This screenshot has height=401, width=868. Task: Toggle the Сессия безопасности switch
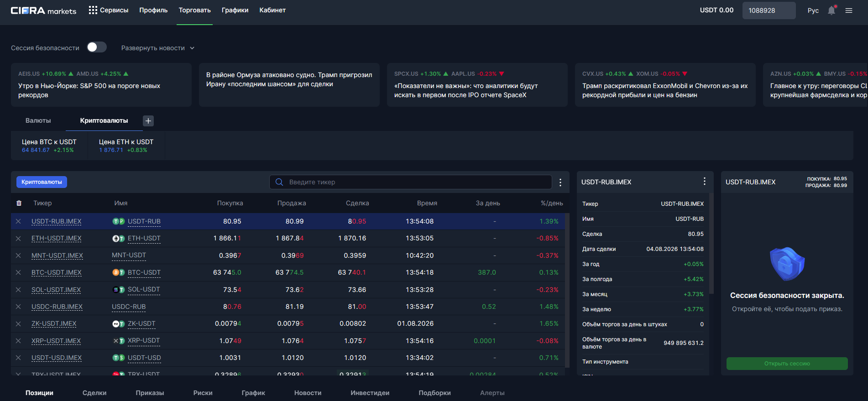(x=97, y=47)
